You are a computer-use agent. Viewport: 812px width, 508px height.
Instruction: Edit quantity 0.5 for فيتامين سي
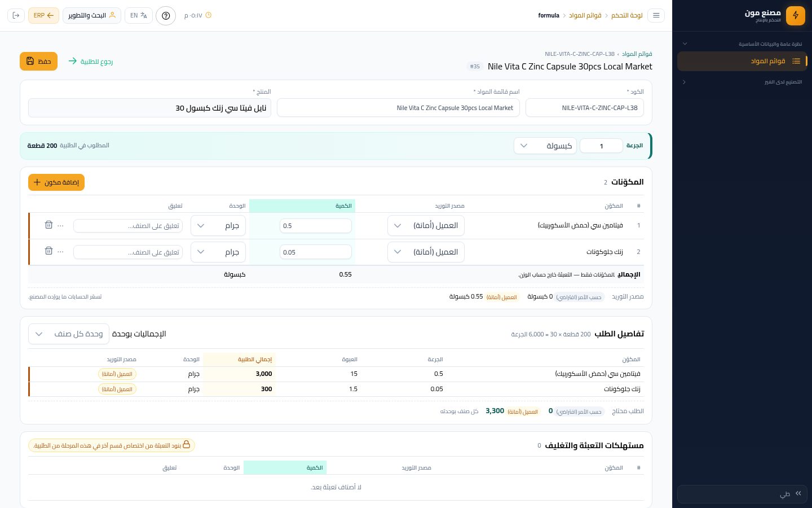coord(316,226)
